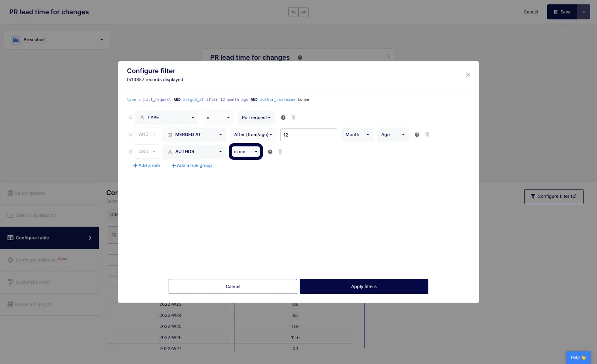Image resolution: width=597 pixels, height=364 pixels.
Task: Click the redo arrow in the top bar
Action: pyautogui.click(x=303, y=12)
